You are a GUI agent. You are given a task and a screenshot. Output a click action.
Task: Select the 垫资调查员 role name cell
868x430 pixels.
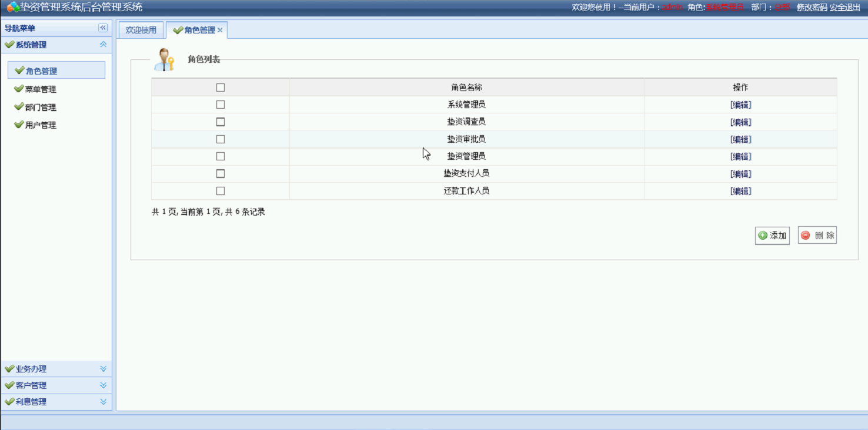coord(467,122)
